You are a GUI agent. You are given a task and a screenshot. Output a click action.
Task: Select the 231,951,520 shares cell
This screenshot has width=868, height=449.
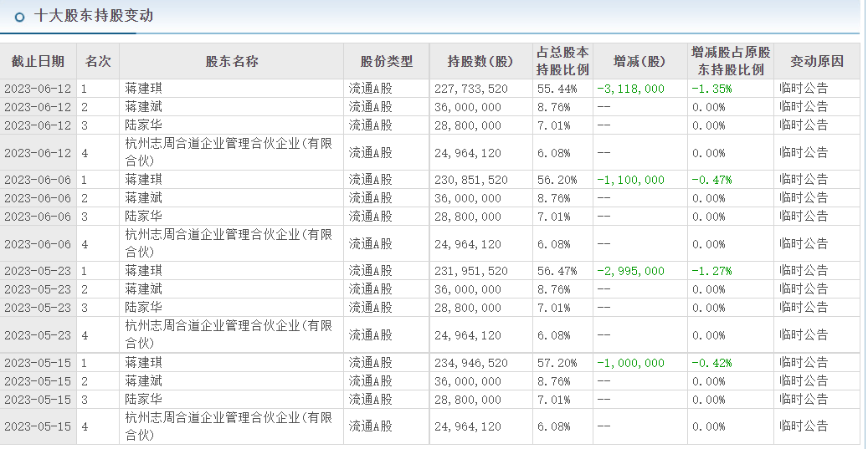click(471, 271)
